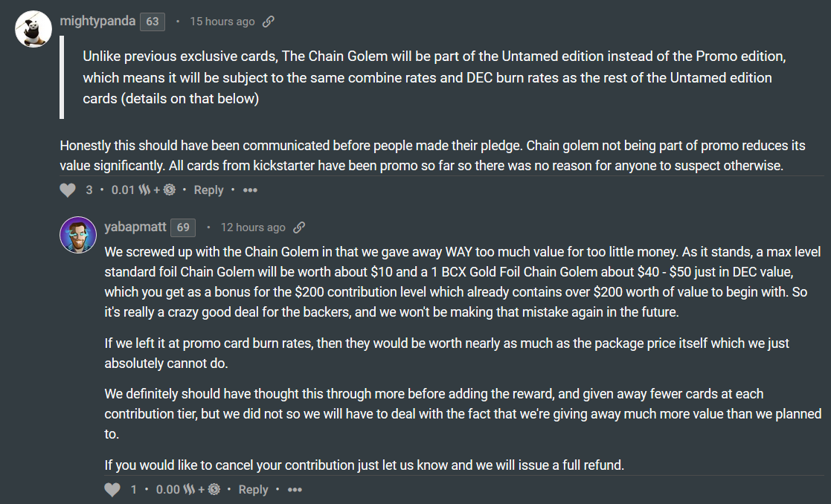831x504 pixels.
Task: Open yabapmatt's avatar image
Action: [78, 235]
